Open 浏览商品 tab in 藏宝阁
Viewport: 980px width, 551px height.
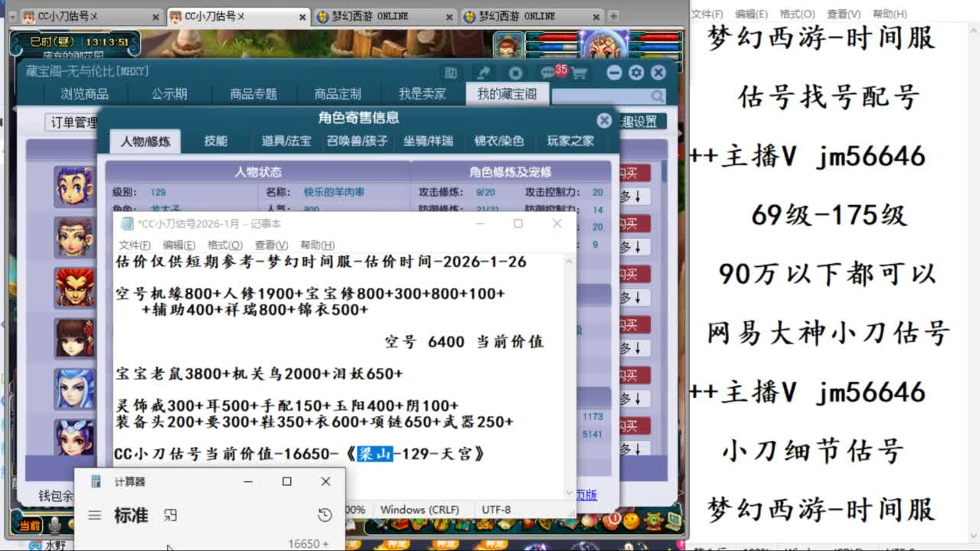85,94
